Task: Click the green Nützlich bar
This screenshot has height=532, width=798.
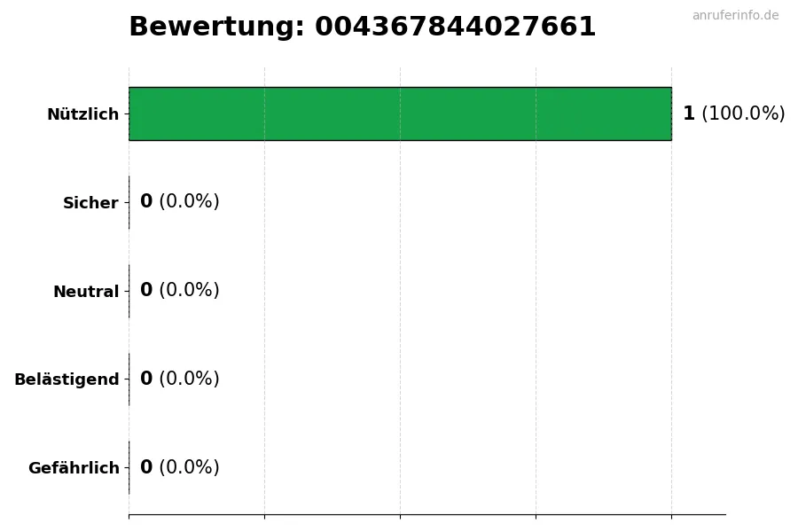Action: pos(400,113)
